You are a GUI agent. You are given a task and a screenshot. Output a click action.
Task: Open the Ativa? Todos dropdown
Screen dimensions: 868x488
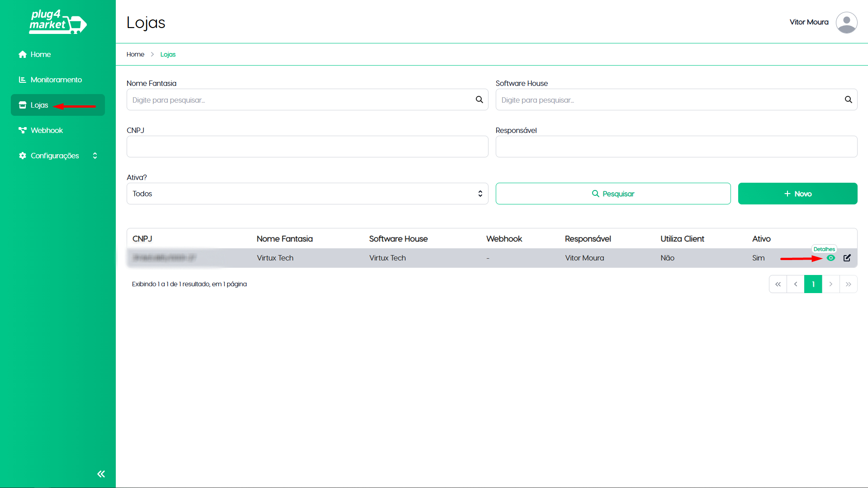[x=307, y=194]
